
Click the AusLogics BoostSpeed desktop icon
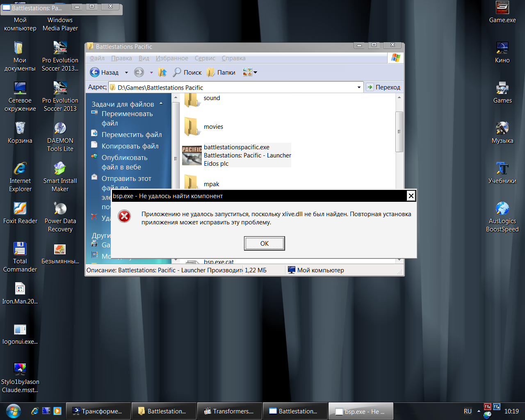502,209
